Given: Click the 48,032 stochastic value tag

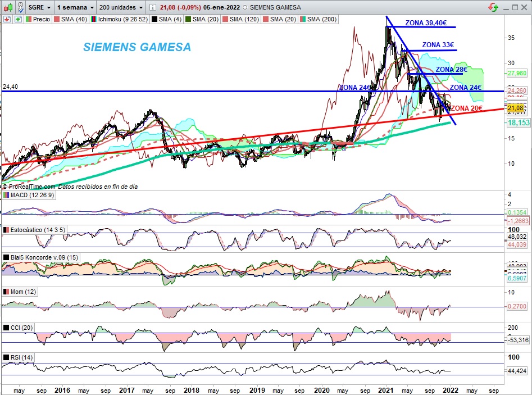Looking at the screenshot, I should click(517, 237).
